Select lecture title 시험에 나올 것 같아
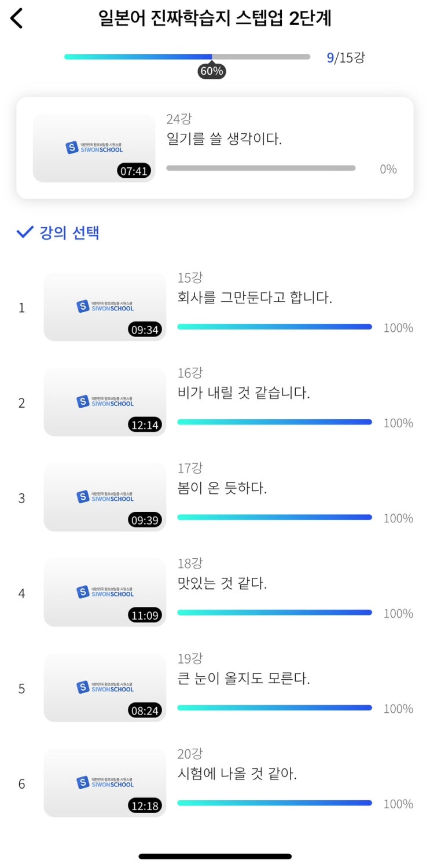Image resolution: width=430 pixels, height=868 pixels. point(237,774)
